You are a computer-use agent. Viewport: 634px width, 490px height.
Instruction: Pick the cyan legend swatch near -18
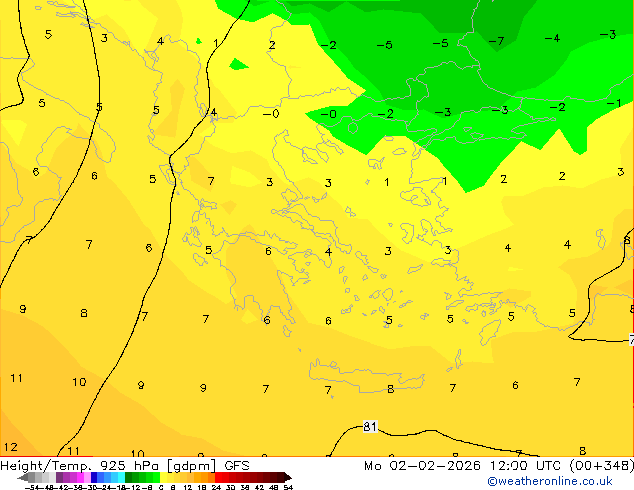pyautogui.click(x=121, y=477)
